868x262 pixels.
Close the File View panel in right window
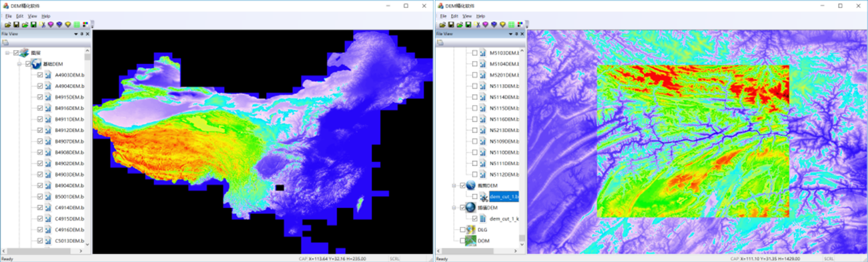coord(522,34)
